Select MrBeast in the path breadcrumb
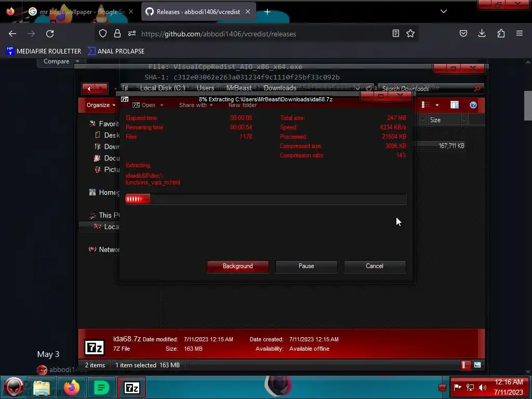 click(239, 88)
